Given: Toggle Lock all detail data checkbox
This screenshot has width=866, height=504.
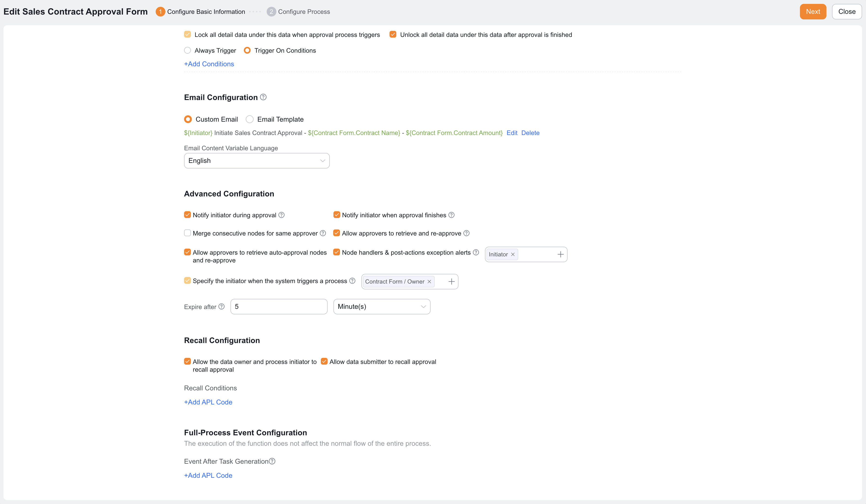Looking at the screenshot, I should tap(187, 34).
